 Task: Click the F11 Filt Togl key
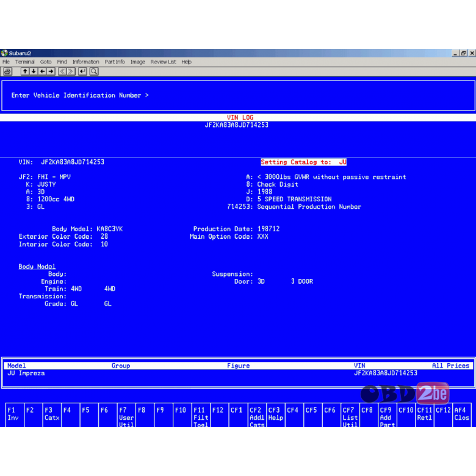[x=201, y=415]
